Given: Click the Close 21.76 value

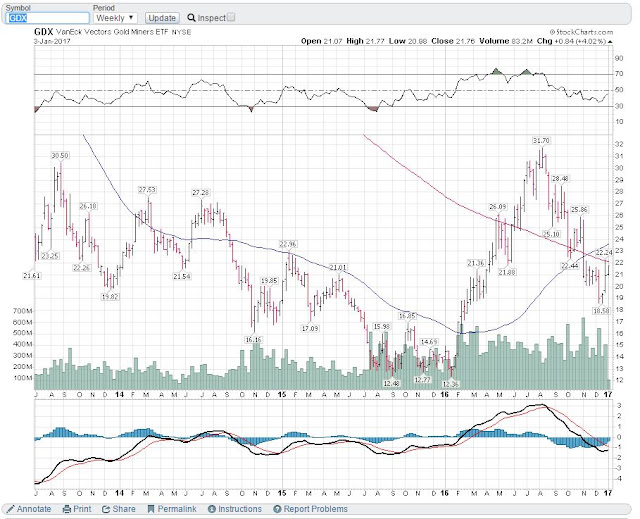Looking at the screenshot, I should click(x=453, y=41).
